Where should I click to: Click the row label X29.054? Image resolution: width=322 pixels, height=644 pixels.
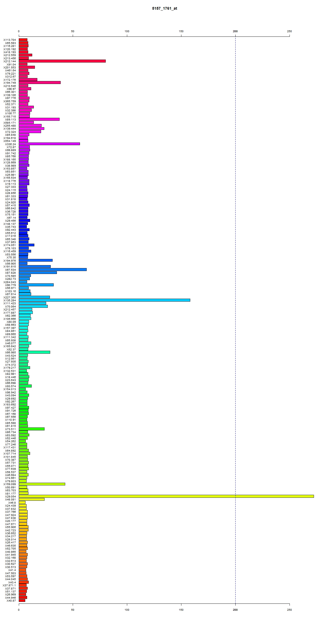click(x=10, y=496)
